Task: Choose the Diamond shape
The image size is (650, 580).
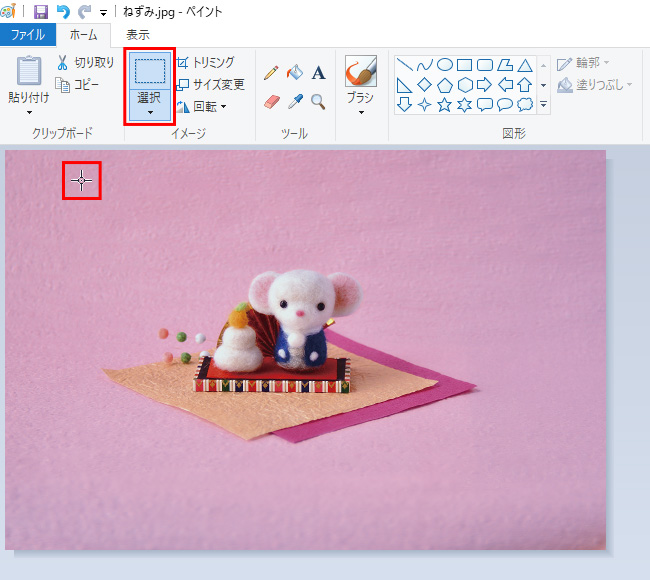Action: coord(424,85)
